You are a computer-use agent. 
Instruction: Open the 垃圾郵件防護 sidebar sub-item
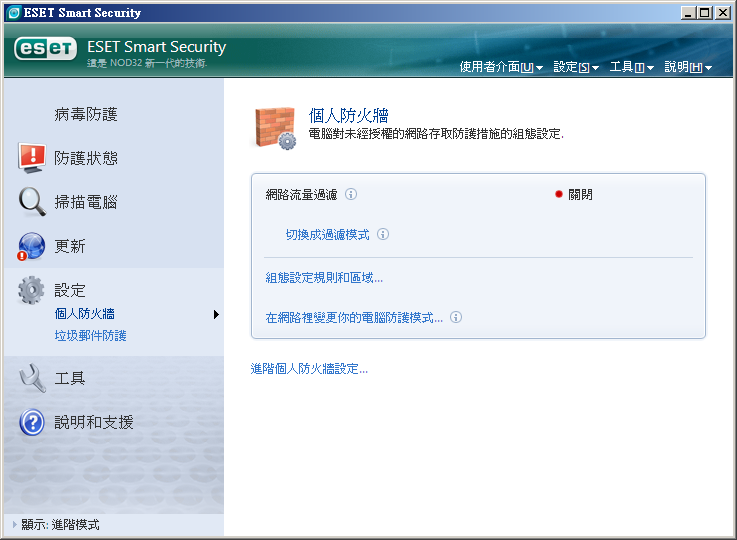tap(90, 336)
